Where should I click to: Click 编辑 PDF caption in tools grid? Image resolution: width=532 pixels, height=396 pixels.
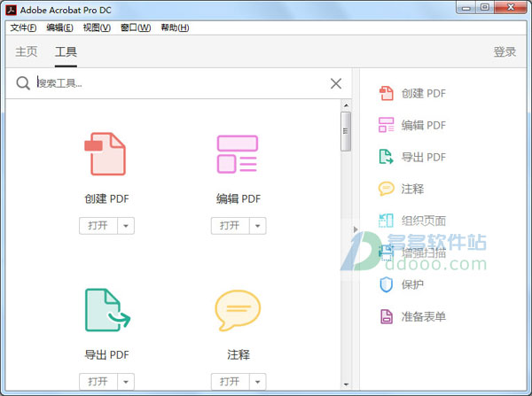tap(239, 198)
